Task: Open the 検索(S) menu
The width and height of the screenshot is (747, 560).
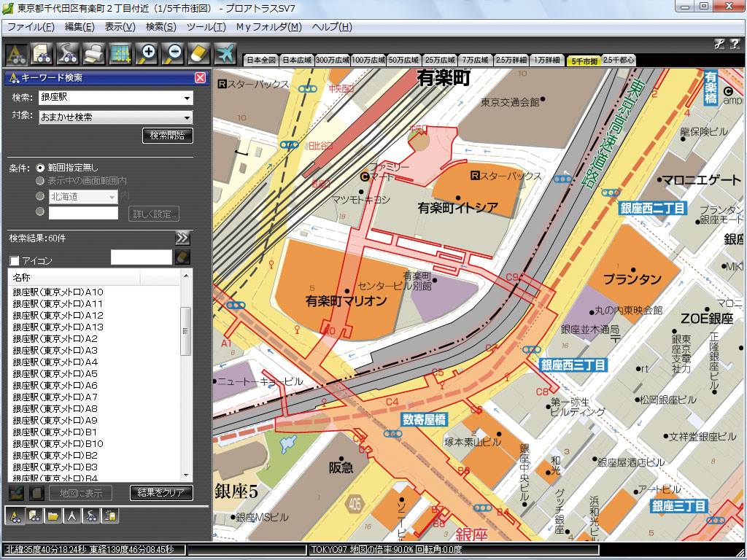Action: point(161,27)
